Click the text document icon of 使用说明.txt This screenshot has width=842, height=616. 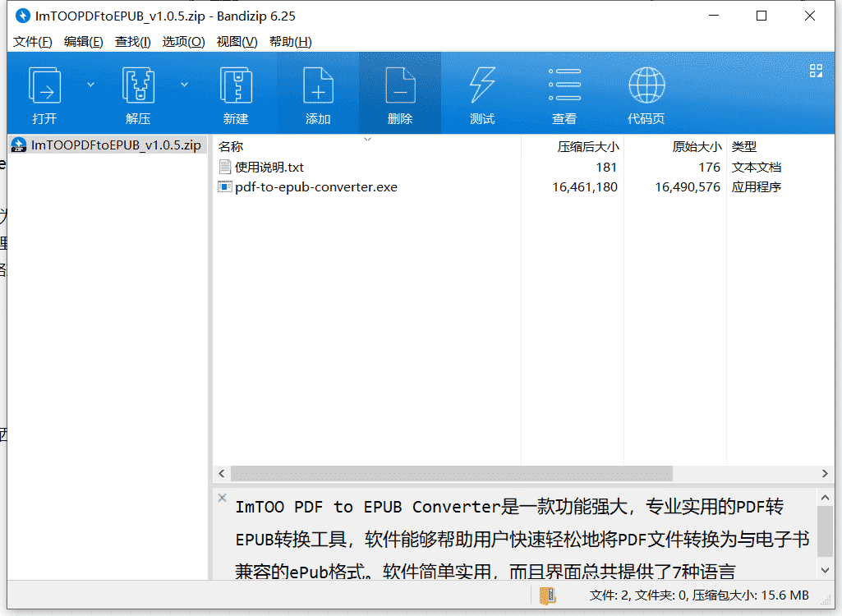pyautogui.click(x=225, y=167)
